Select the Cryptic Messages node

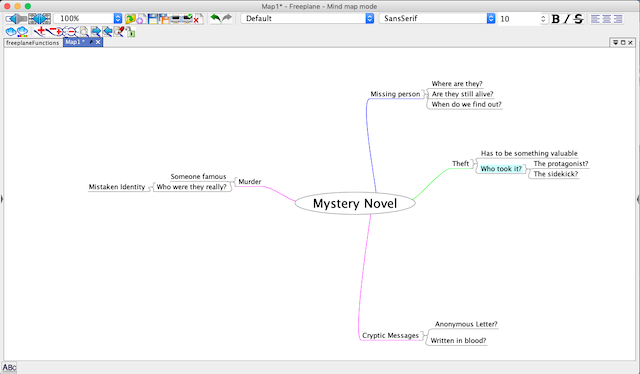390,335
